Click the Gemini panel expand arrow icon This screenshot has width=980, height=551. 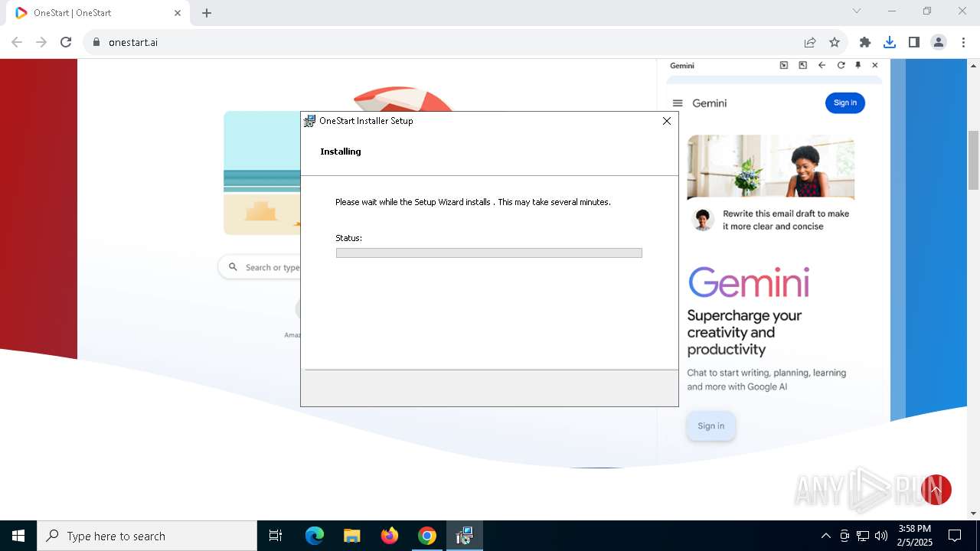point(802,66)
